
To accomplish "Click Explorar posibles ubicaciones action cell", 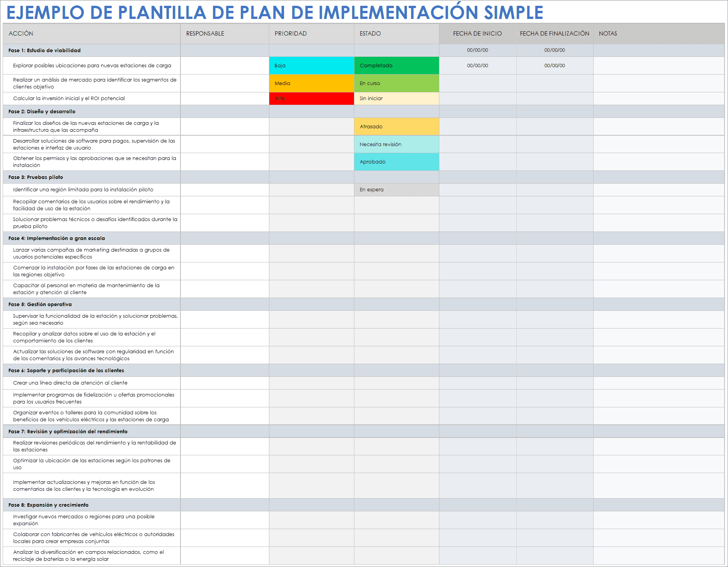I will pyautogui.click(x=92, y=66).
